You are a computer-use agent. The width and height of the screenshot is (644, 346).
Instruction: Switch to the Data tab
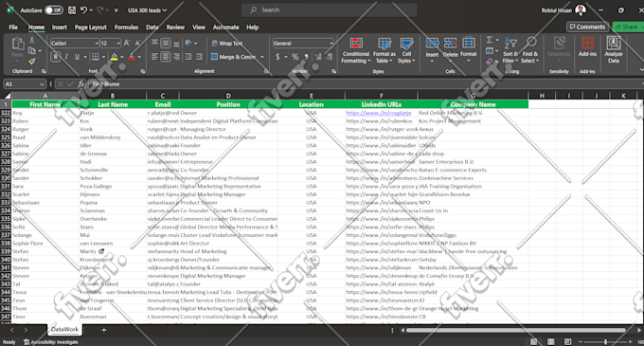click(152, 27)
